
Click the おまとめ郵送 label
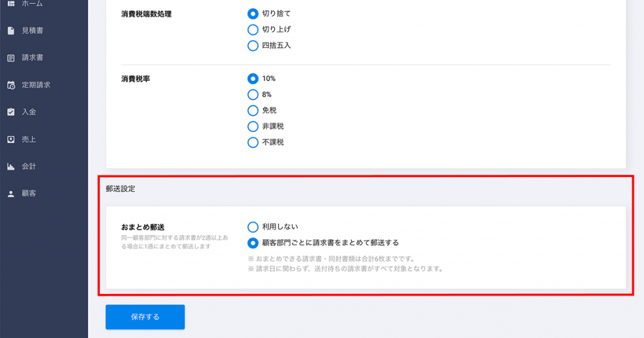(143, 227)
